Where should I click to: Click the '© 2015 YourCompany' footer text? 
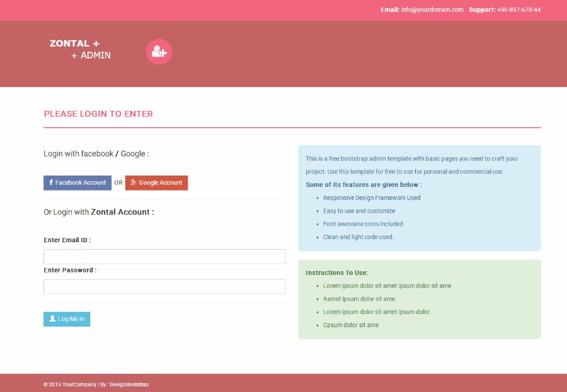click(70, 384)
